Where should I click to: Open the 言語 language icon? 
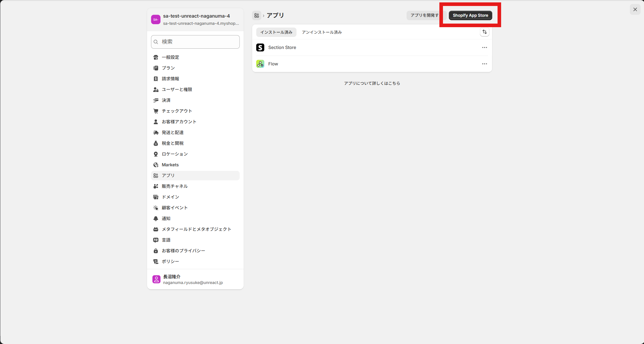pyautogui.click(x=156, y=240)
